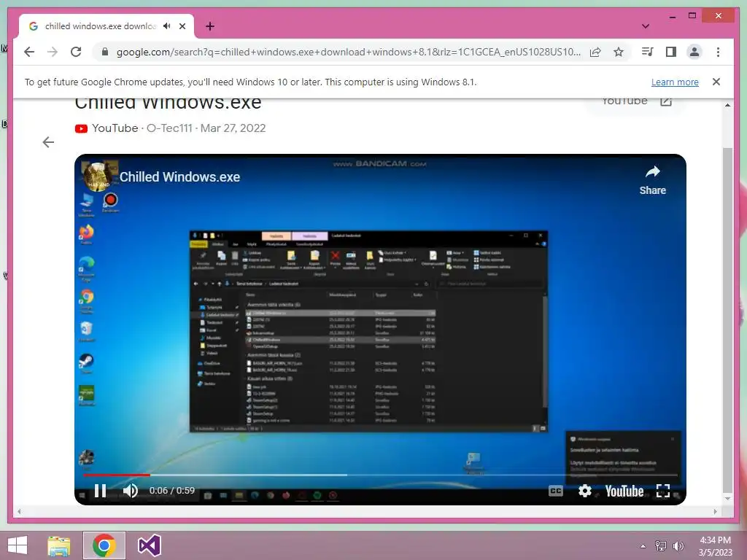This screenshot has width=747, height=560.
Task: Go back using Chrome's back arrow
Action: pyautogui.click(x=29, y=52)
